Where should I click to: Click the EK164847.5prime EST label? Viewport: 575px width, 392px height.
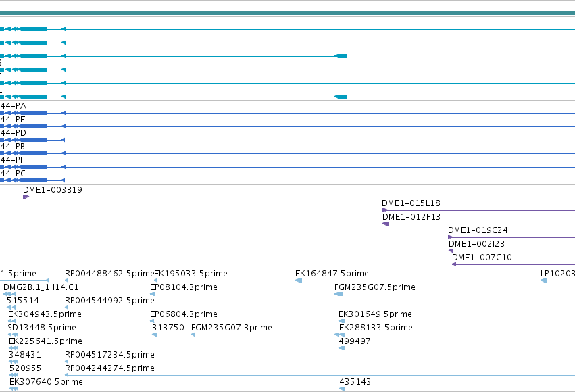click(332, 274)
